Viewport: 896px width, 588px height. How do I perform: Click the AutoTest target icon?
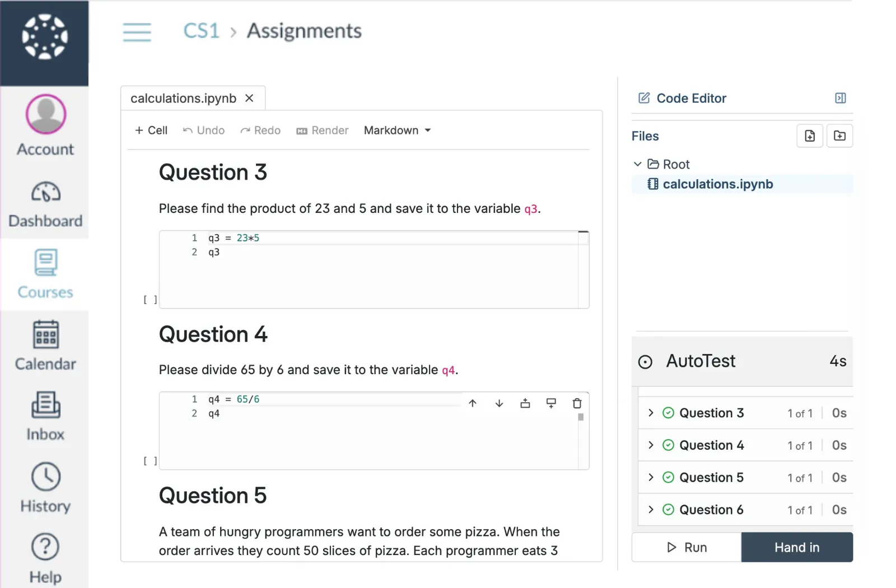(645, 362)
